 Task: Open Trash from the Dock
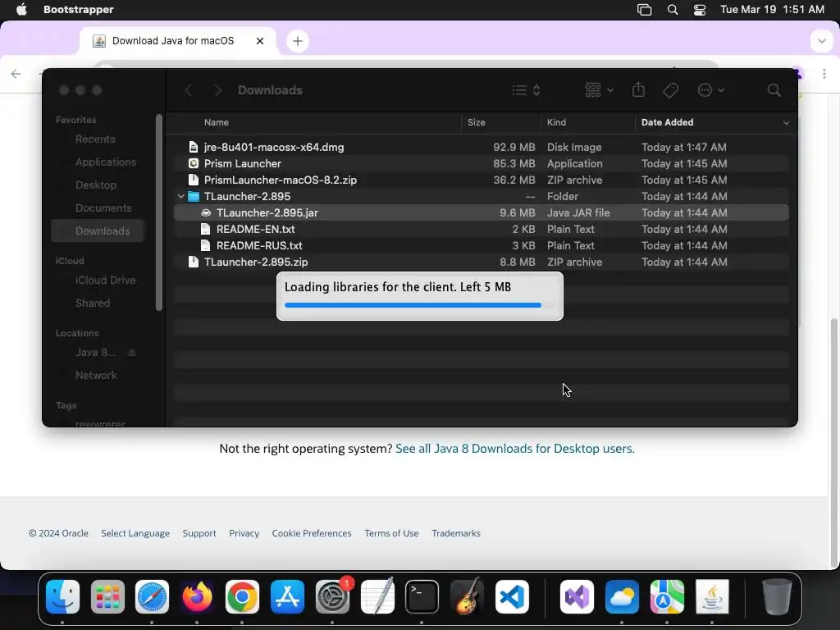(x=776, y=596)
